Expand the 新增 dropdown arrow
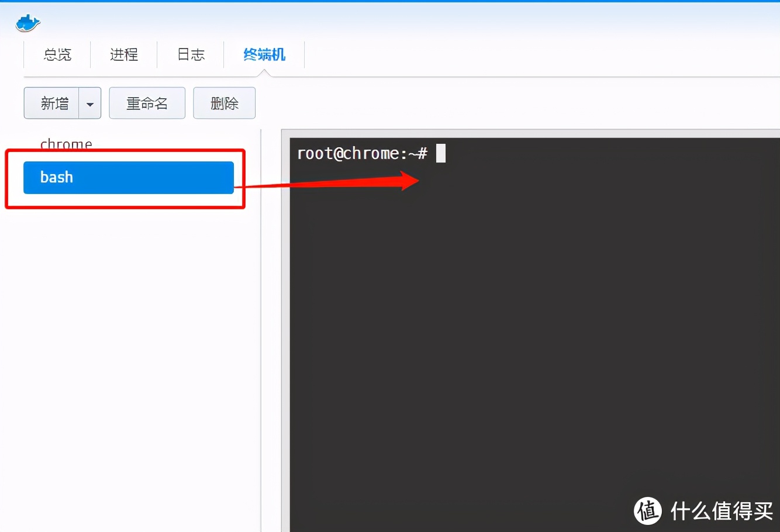The image size is (780, 532). coord(90,103)
